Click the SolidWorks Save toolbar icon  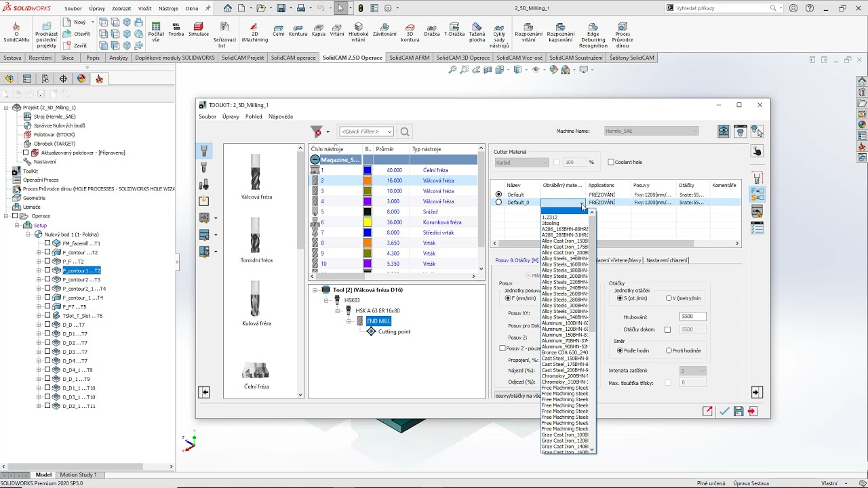pyautogui.click(x=281, y=8)
